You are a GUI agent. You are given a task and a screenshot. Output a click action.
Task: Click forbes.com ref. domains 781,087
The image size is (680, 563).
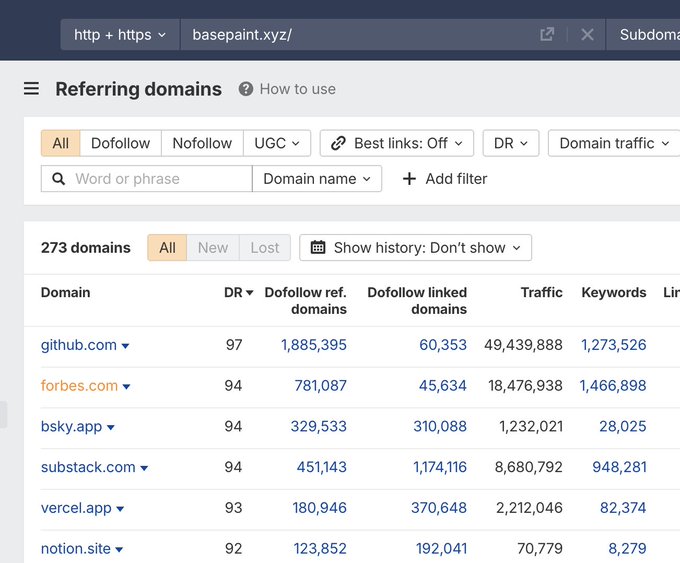(x=320, y=386)
